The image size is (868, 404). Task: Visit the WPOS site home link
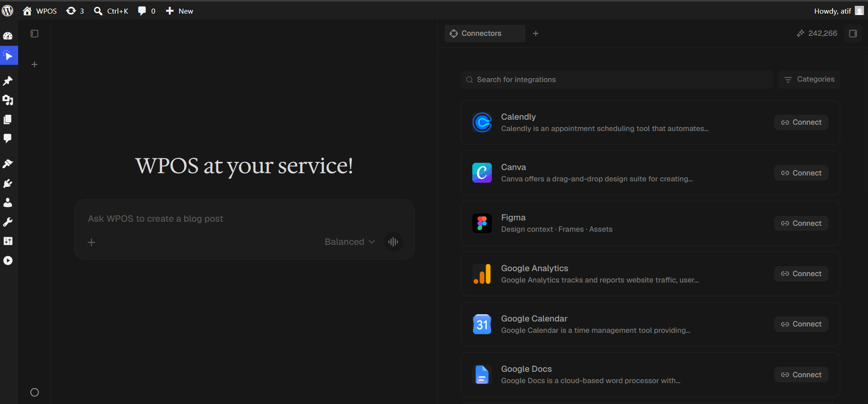coord(40,11)
